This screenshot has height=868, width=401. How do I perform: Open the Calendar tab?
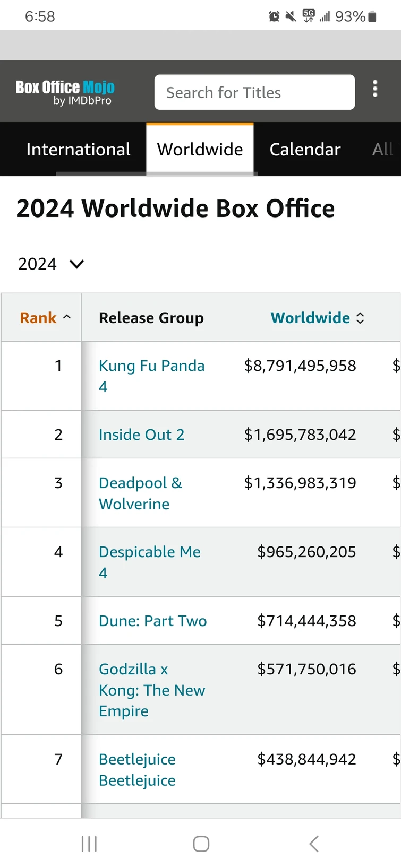[305, 150]
